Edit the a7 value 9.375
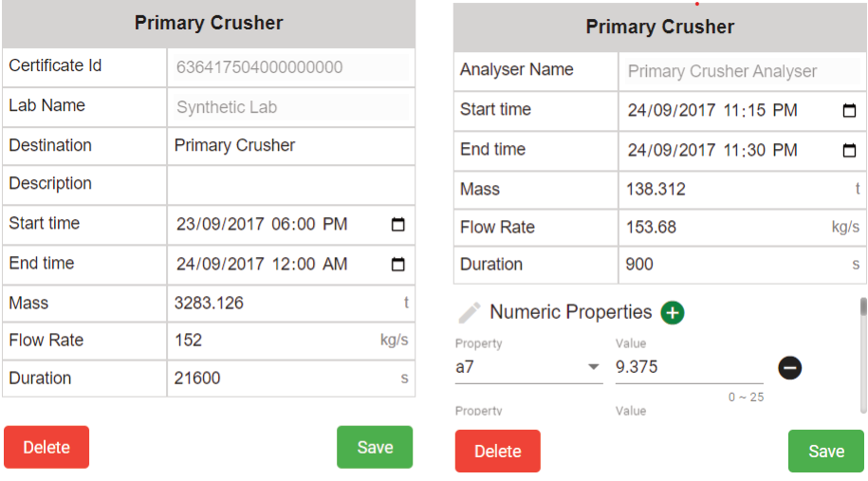The height and width of the screenshot is (481, 868). coord(690,367)
